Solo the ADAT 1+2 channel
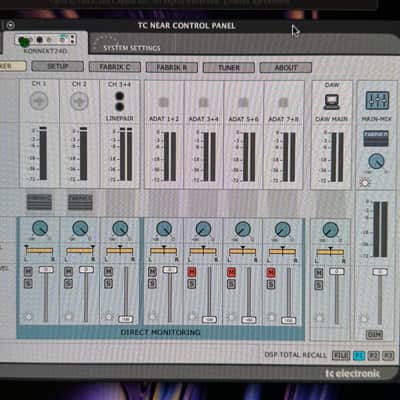Image resolution: width=400 pixels, height=400 pixels. pyautogui.click(x=152, y=284)
